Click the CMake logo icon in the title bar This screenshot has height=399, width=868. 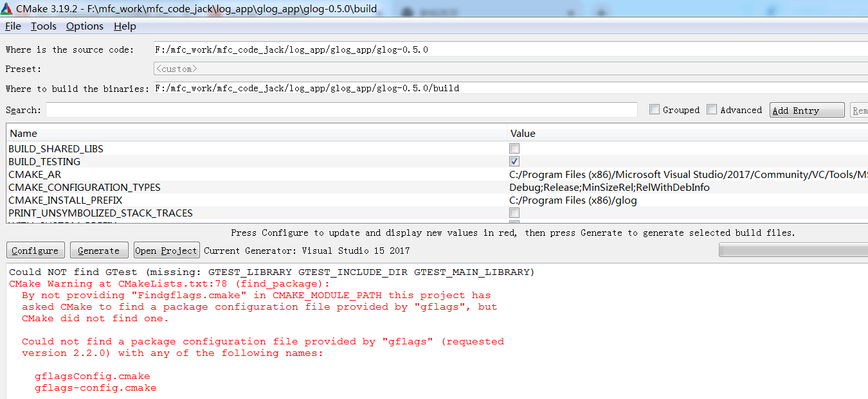(8, 8)
